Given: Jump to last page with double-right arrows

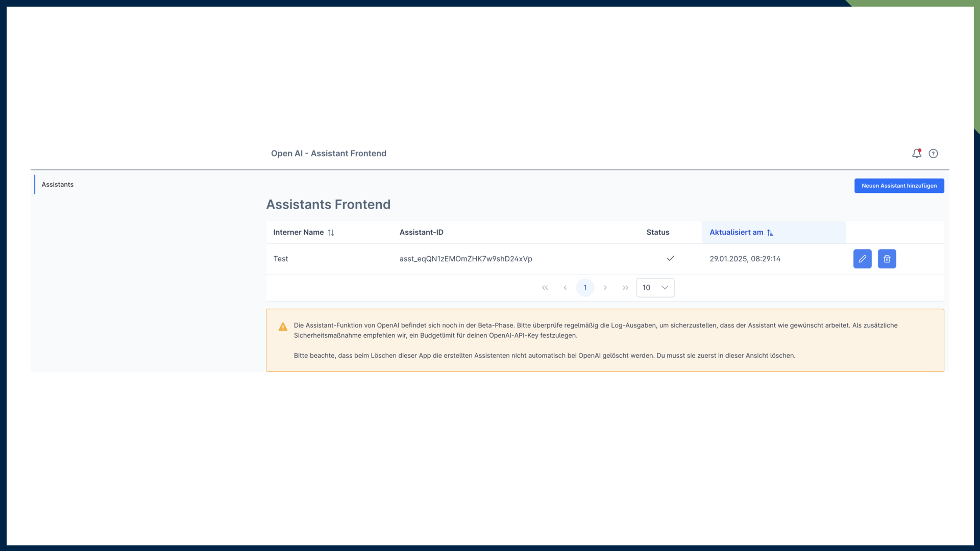Looking at the screenshot, I should [625, 288].
